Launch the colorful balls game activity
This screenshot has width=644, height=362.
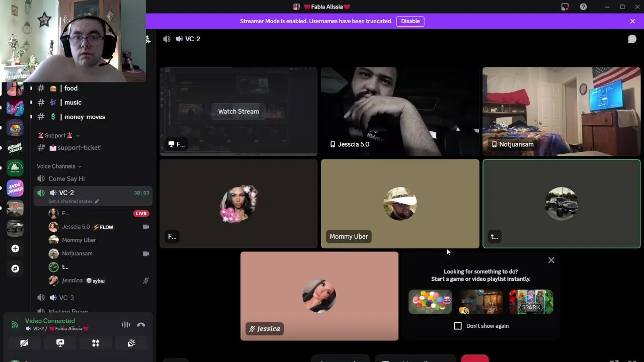coord(430,302)
